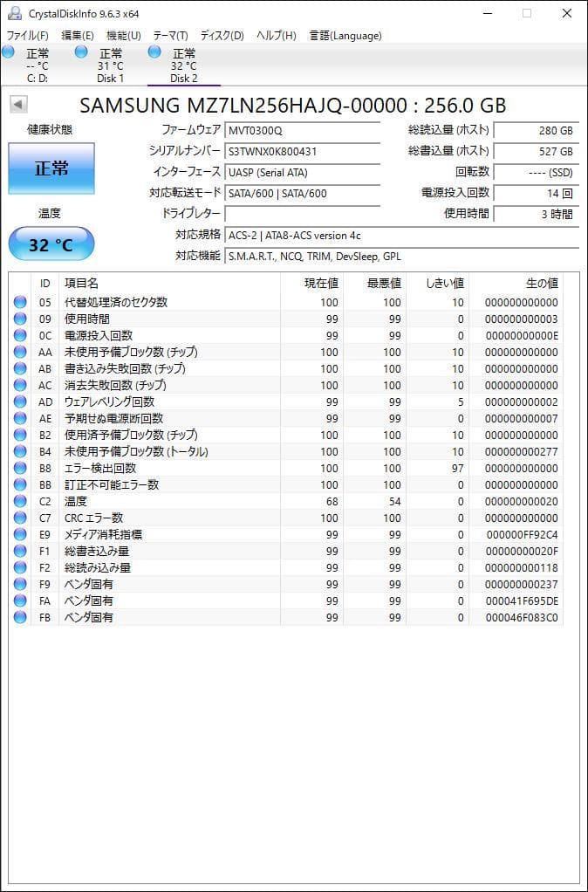Screen dimensions: 588x892
Task: Click raw value 000046F083C0
Action: coord(522,617)
